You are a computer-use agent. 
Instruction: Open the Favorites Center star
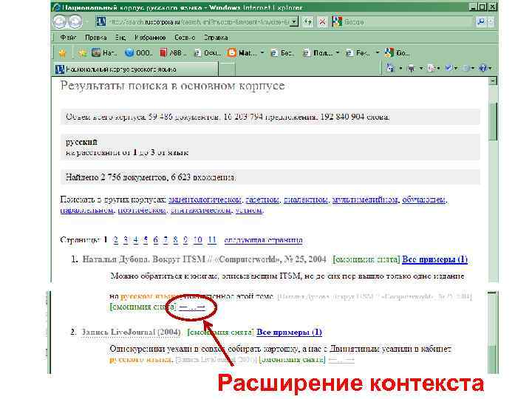click(x=62, y=53)
